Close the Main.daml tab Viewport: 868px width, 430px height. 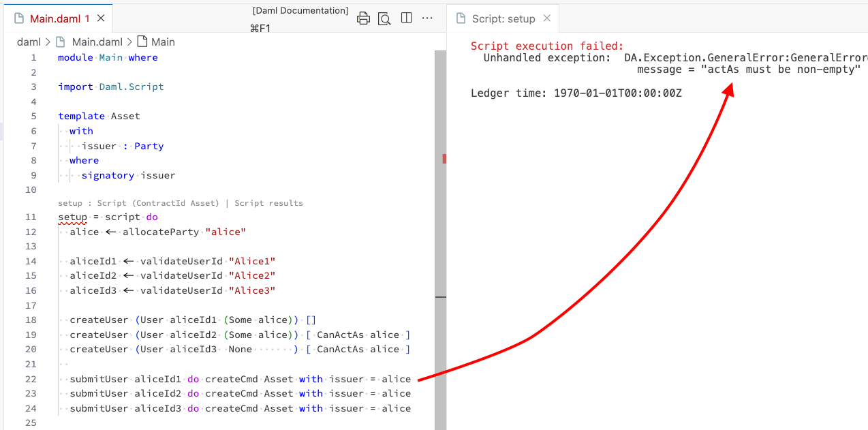point(100,18)
